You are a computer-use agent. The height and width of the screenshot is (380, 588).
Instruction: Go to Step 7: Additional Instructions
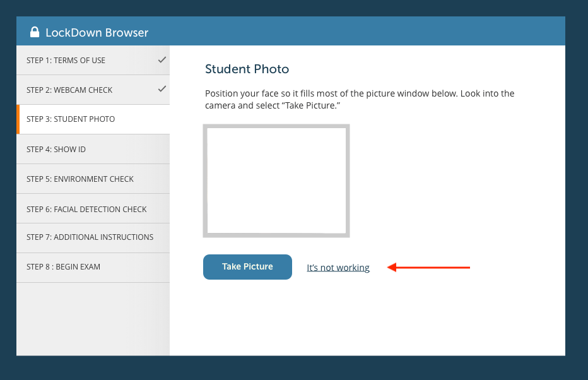[90, 237]
